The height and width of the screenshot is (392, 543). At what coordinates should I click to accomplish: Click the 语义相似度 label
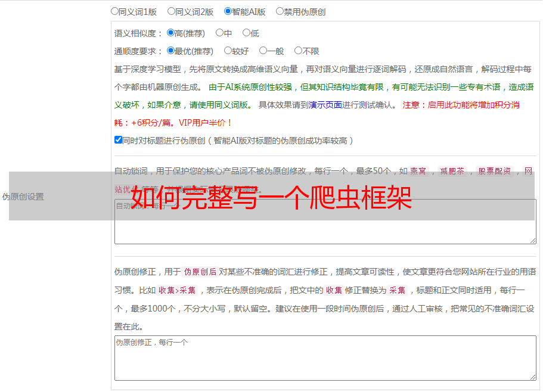[x=138, y=33]
